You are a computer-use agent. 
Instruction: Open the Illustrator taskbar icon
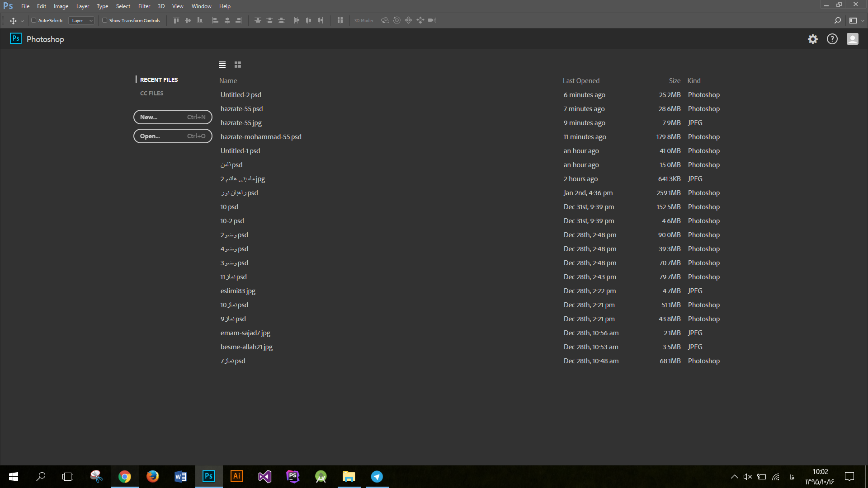[x=236, y=476]
